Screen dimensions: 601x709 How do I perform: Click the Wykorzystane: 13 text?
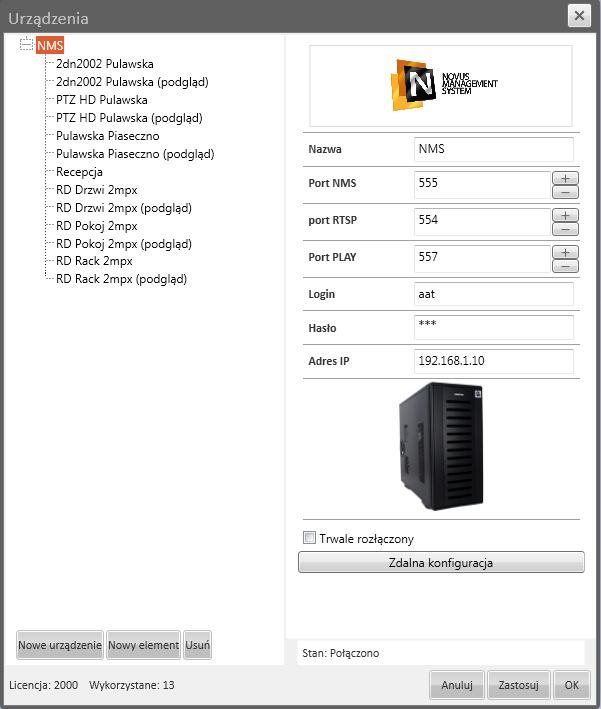(132, 685)
